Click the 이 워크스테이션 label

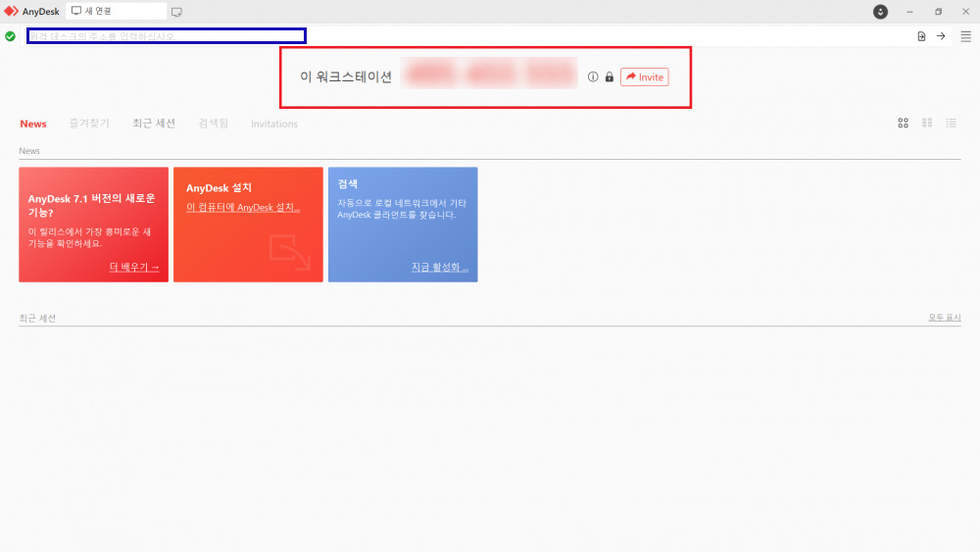[x=346, y=76]
